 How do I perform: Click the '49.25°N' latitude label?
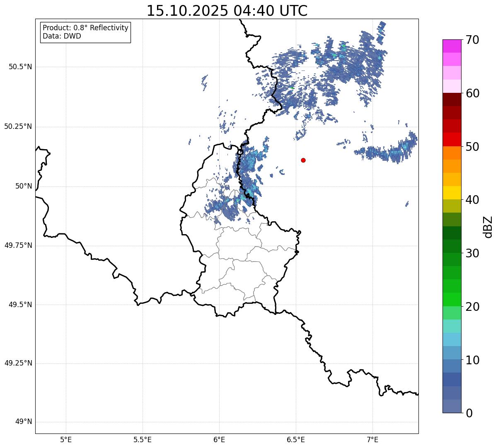click(x=18, y=363)
